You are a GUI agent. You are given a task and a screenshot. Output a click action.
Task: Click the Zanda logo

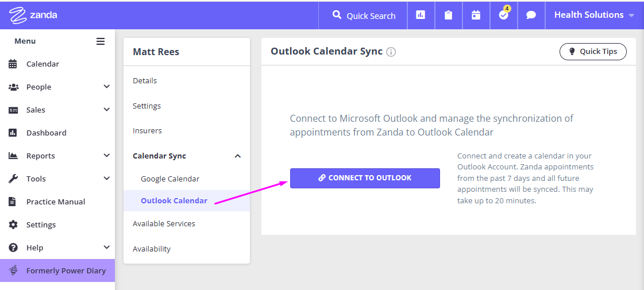33,15
